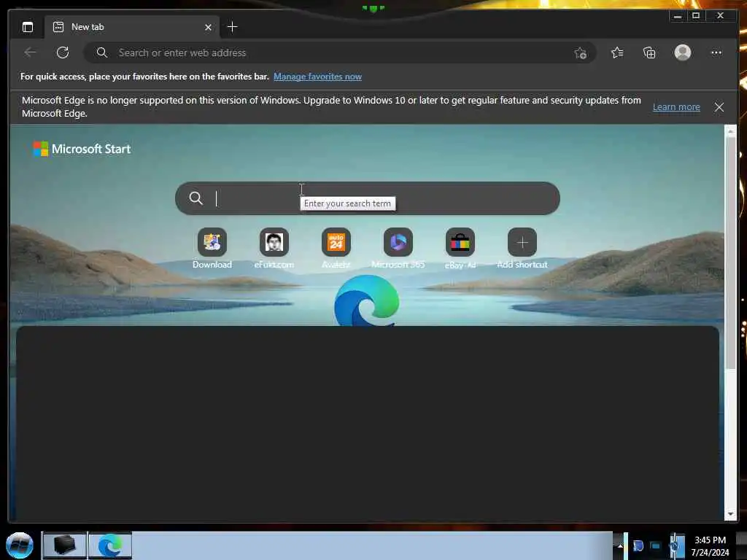Click the scrollbar up arrow
This screenshot has width=747, height=560.
point(730,131)
